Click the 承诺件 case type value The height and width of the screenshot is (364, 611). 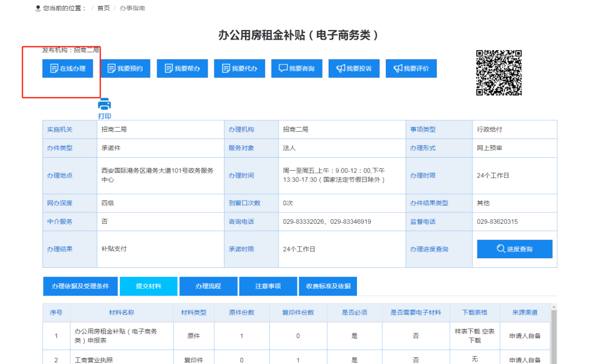(111, 148)
